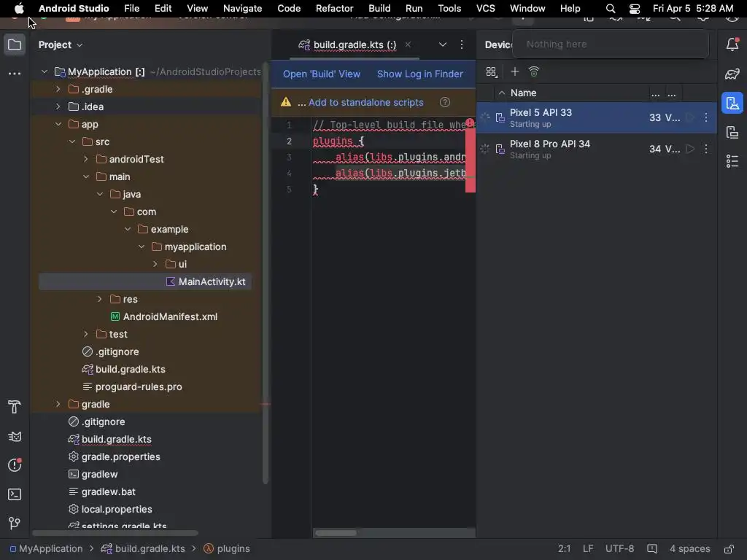Click Open 'Build' View link
747x560 pixels.
click(x=322, y=74)
